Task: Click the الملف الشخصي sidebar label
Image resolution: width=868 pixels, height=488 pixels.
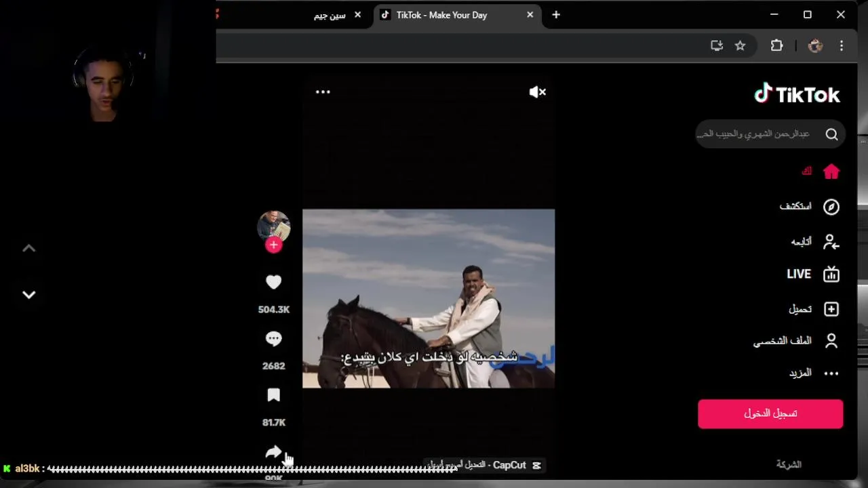Action: tap(783, 341)
